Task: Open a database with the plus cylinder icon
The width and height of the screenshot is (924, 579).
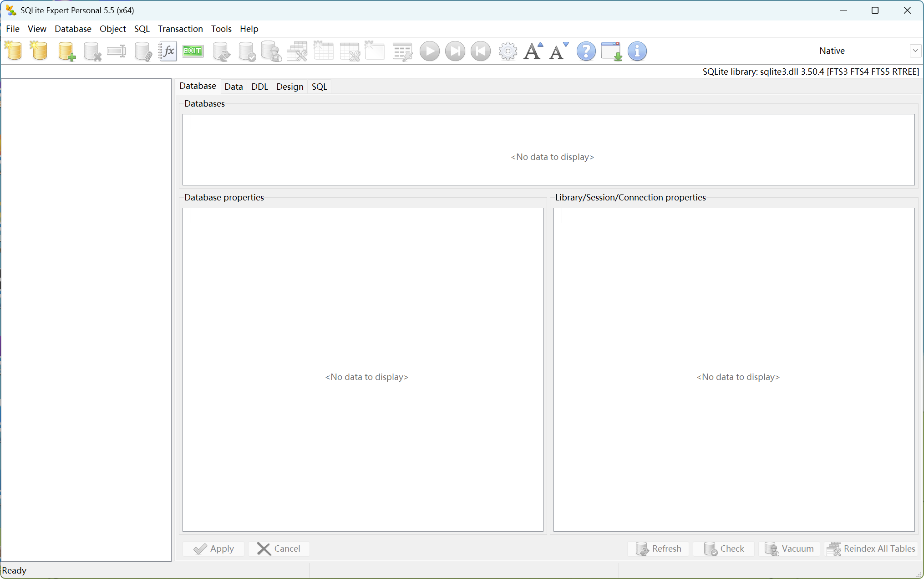Action: tap(66, 51)
